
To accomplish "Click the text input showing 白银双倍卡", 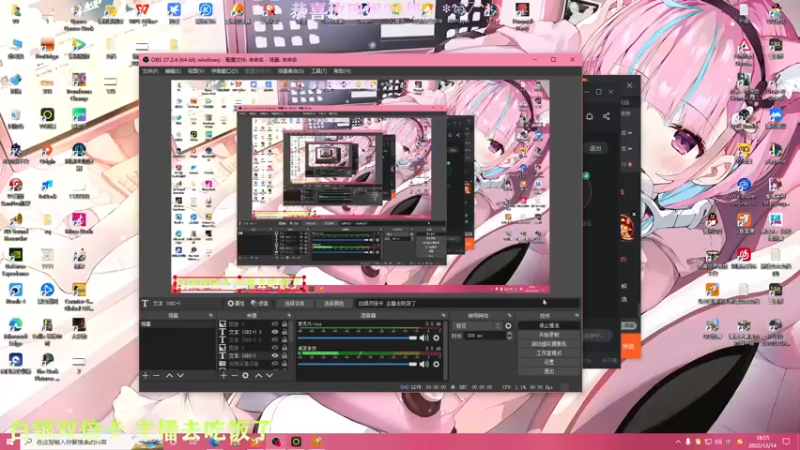I will [467, 303].
